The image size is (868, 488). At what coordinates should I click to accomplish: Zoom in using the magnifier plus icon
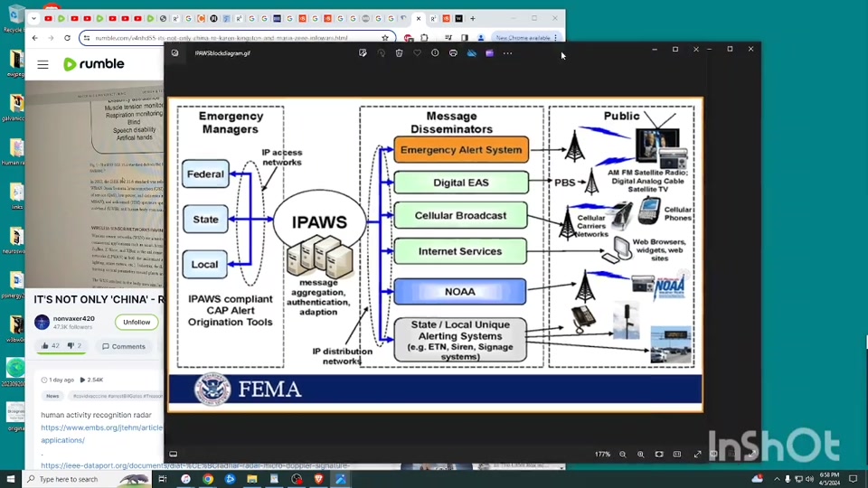(641, 454)
